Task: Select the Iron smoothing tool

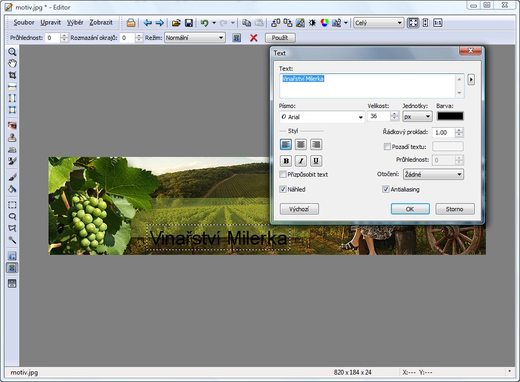Action: pyautogui.click(x=12, y=149)
